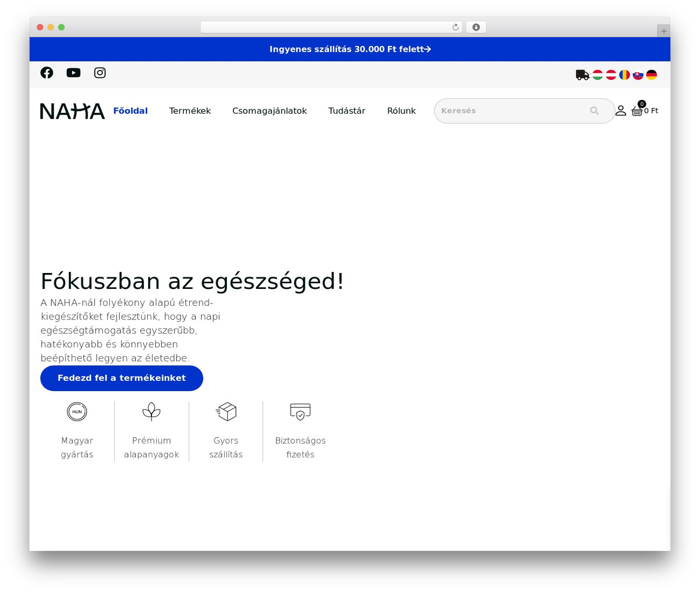Screen dimensions: 700x593
Task: Click the NAHA logo
Action: [x=72, y=111]
